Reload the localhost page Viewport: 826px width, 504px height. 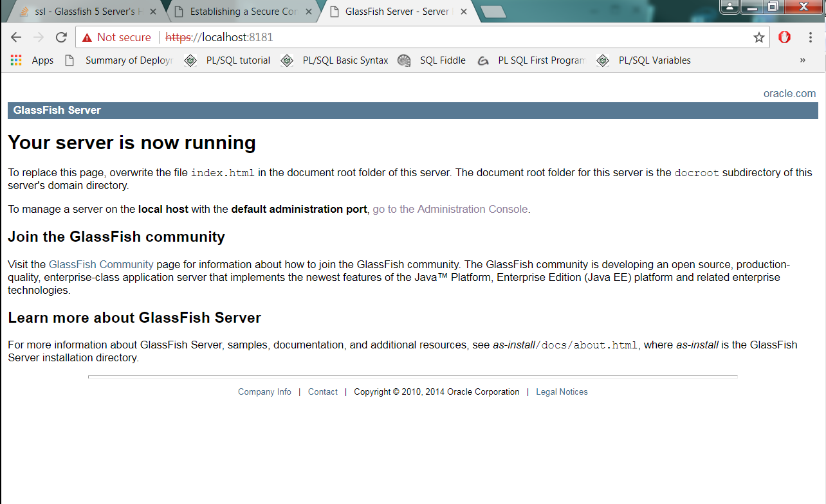pyautogui.click(x=61, y=37)
